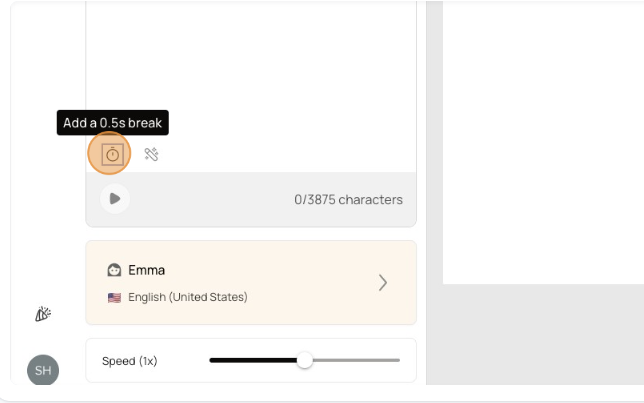
Task: Click the speed slider handle
Action: (304, 360)
